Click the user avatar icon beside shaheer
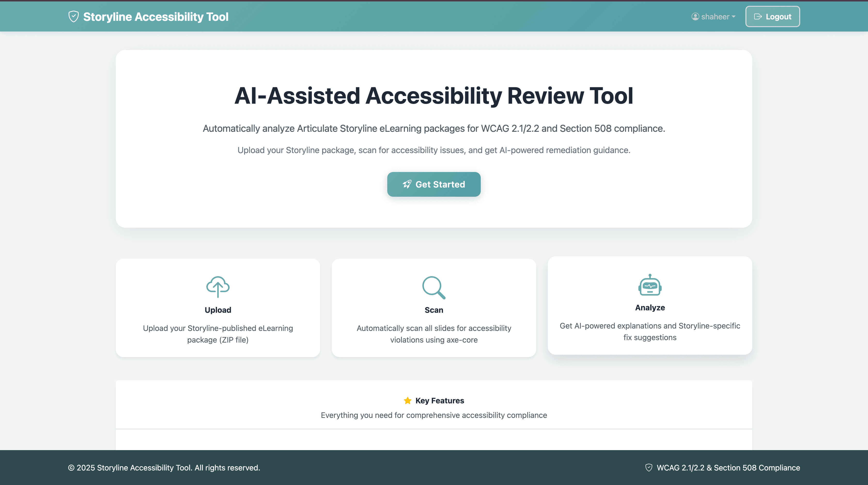This screenshot has height=485, width=868. click(x=695, y=16)
